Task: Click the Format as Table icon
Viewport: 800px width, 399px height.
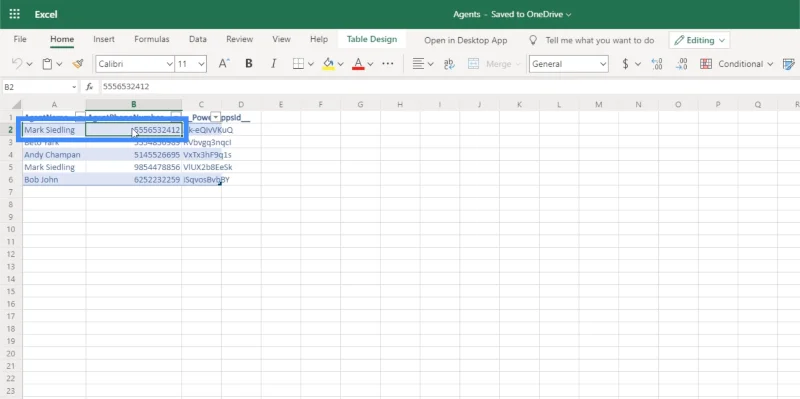Action: (x=789, y=64)
